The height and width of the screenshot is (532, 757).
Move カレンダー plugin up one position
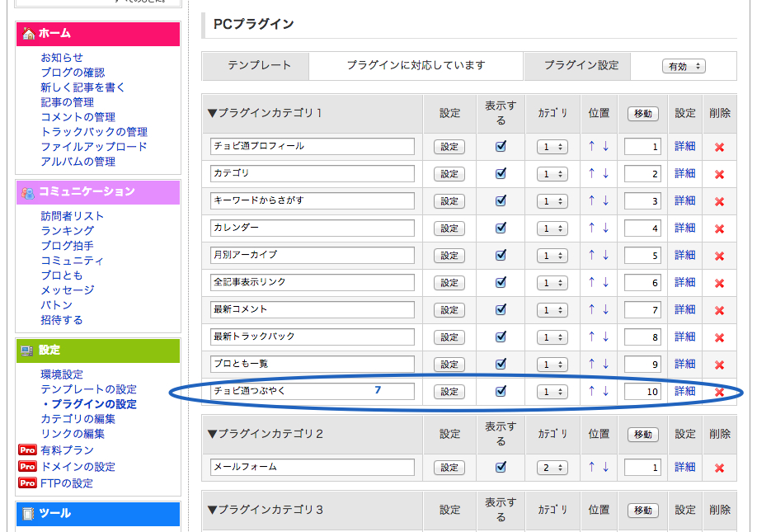[591, 228]
